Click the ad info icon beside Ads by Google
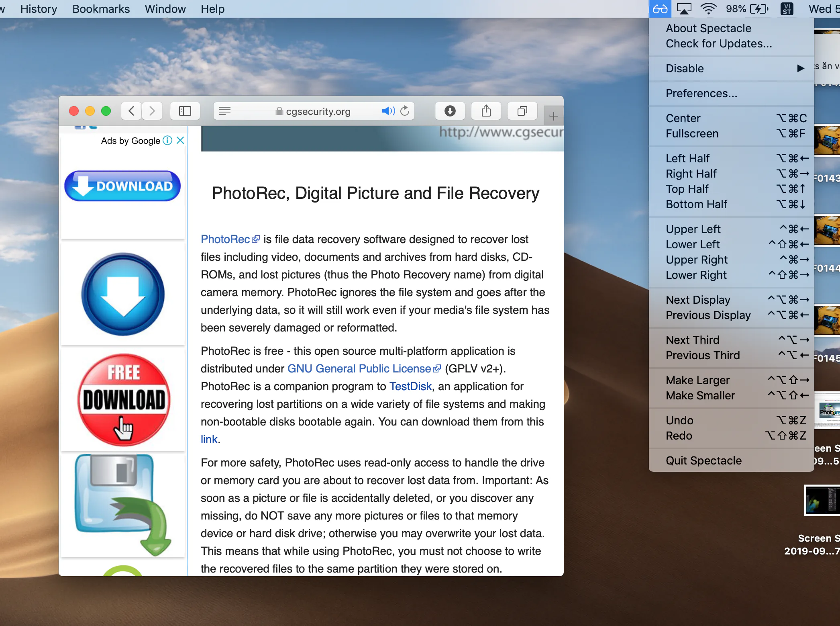Screen dimensions: 840x626 coord(168,141)
